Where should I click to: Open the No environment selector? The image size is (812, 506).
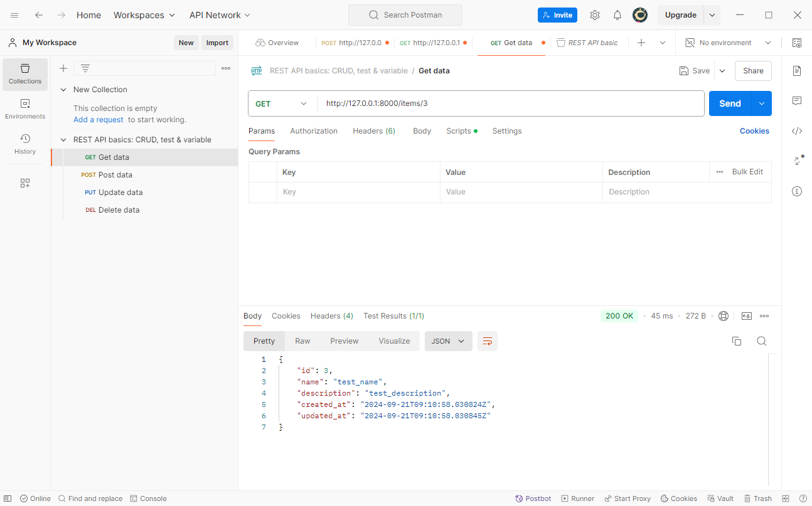729,43
